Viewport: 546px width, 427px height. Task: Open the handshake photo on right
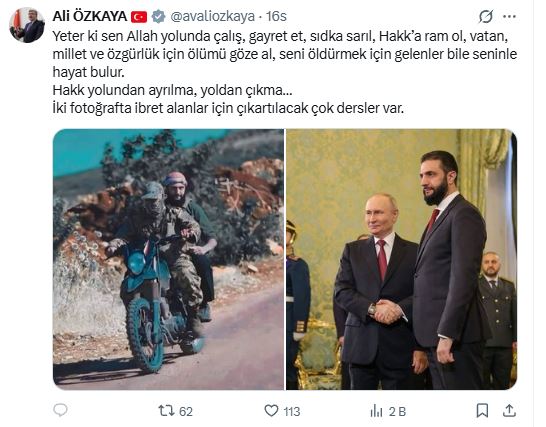click(x=401, y=259)
